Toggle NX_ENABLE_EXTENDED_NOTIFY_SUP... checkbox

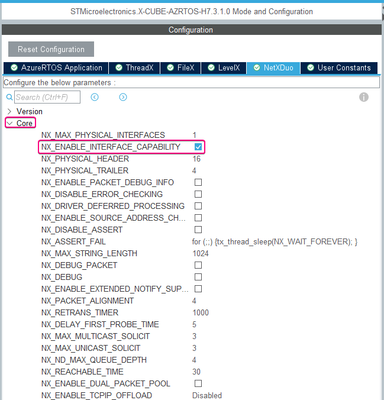(198, 289)
